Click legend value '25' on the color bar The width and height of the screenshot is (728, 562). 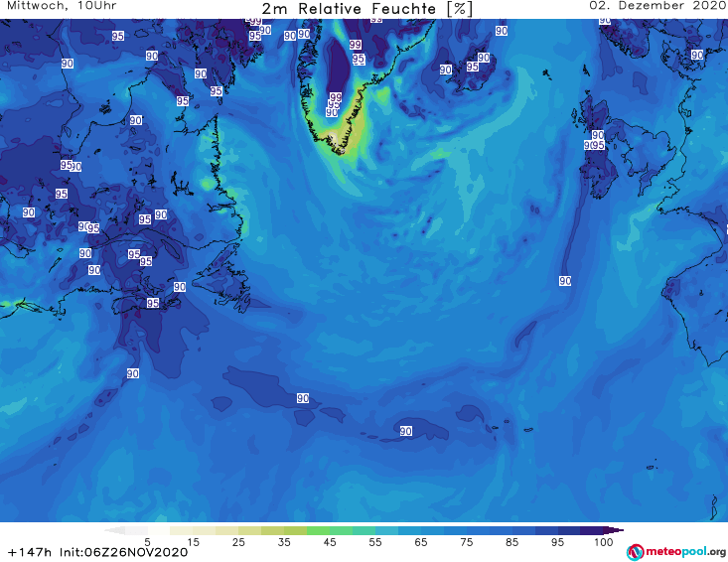238,542
